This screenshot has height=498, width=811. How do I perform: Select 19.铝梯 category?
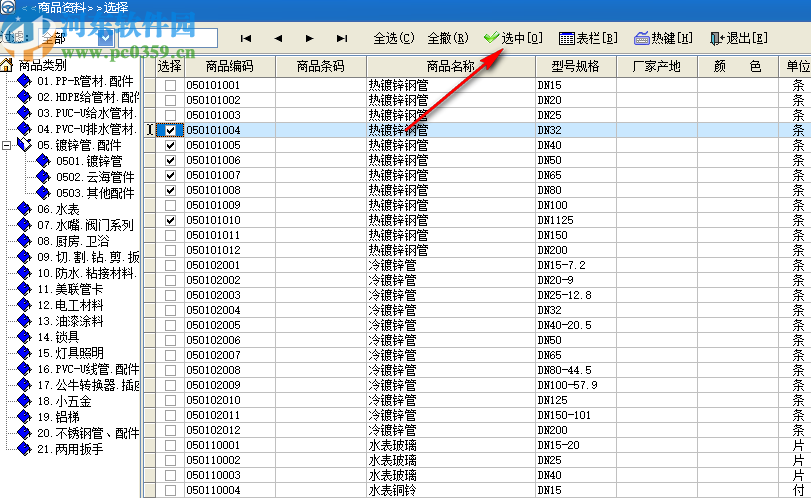tap(58, 417)
